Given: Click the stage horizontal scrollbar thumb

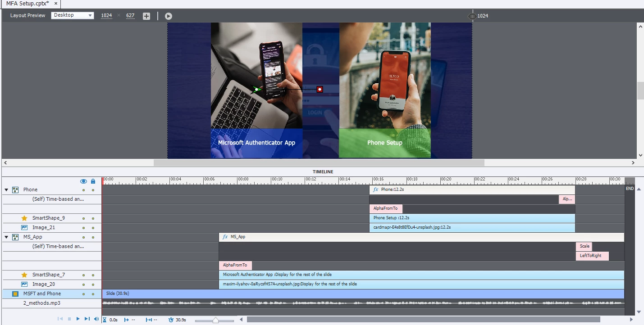Looking at the screenshot, I should click(319, 162).
